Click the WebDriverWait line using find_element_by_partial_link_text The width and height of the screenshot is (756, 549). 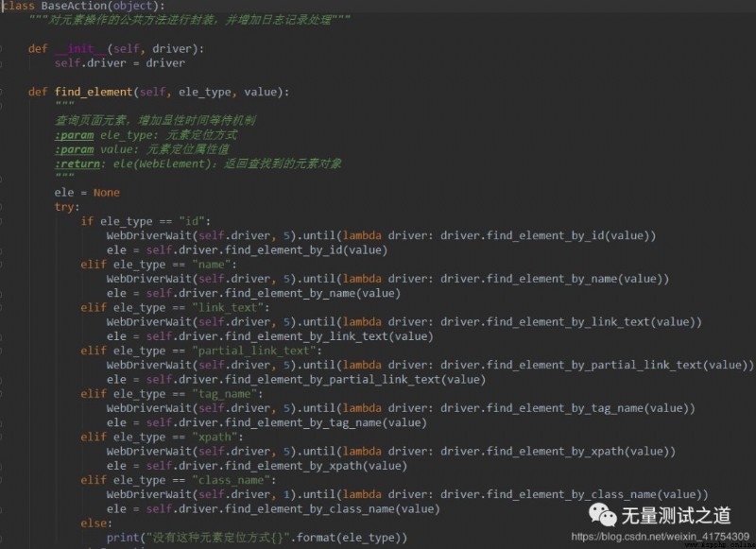click(430, 365)
